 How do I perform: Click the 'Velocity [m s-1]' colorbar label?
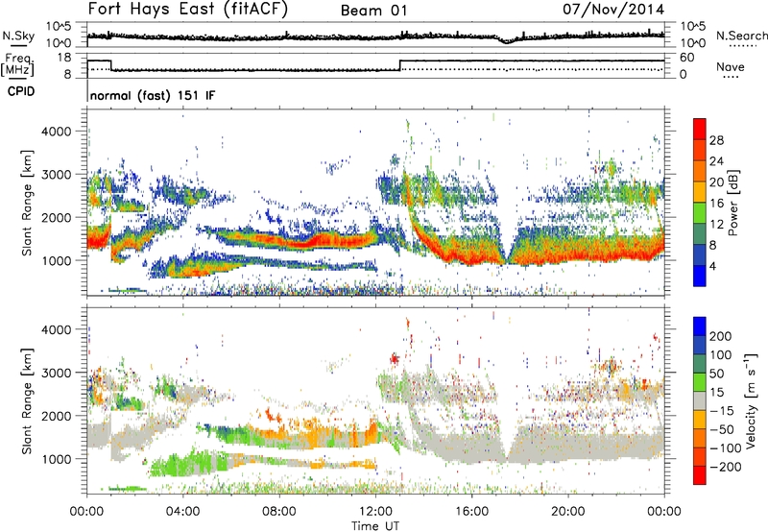(x=751, y=400)
